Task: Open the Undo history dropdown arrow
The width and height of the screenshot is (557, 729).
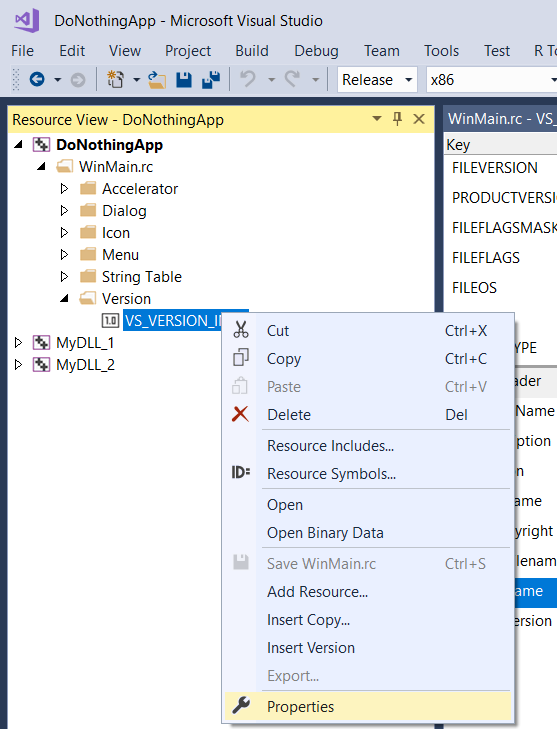Action: [x=271, y=80]
